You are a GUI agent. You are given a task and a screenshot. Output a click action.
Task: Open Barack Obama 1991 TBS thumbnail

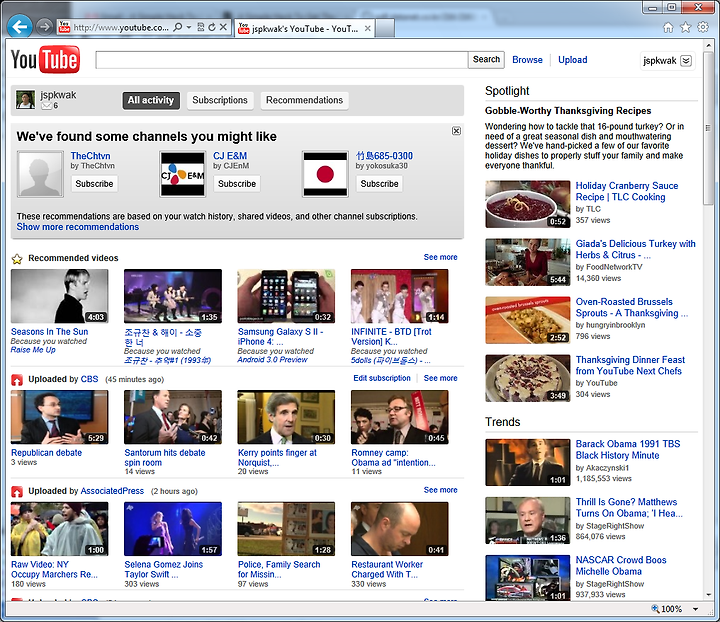pos(528,462)
